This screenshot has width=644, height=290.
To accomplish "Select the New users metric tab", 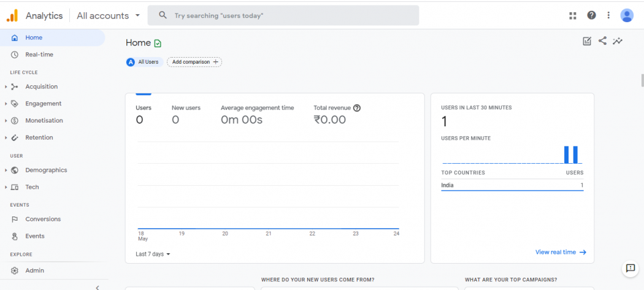I will click(x=186, y=114).
